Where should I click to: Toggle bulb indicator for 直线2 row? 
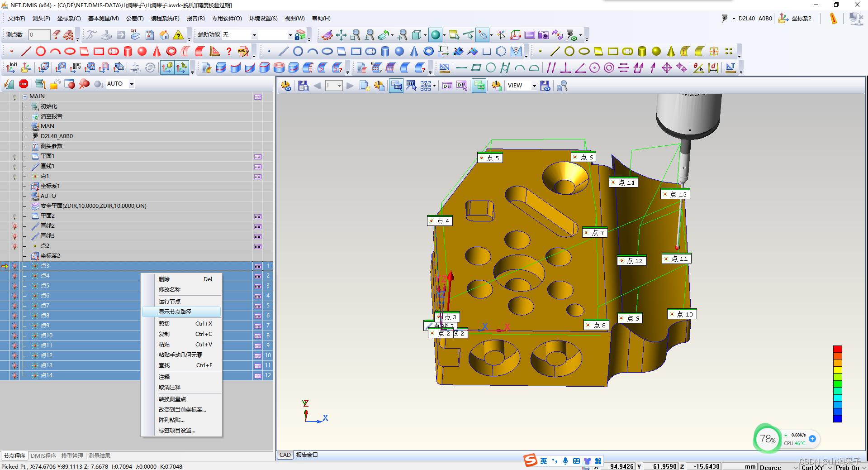pyautogui.click(x=14, y=226)
